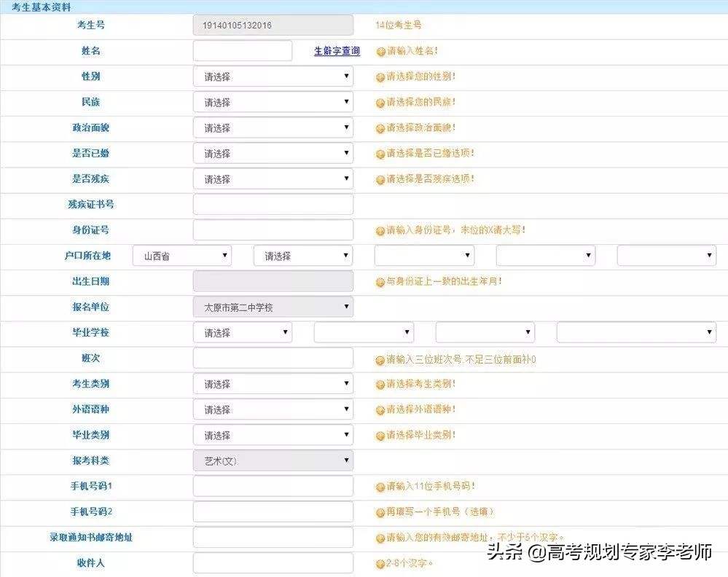Image resolution: width=728 pixels, height=577 pixels.
Task: Click the icon next to 请输入11位手机号码
Action: point(379,486)
